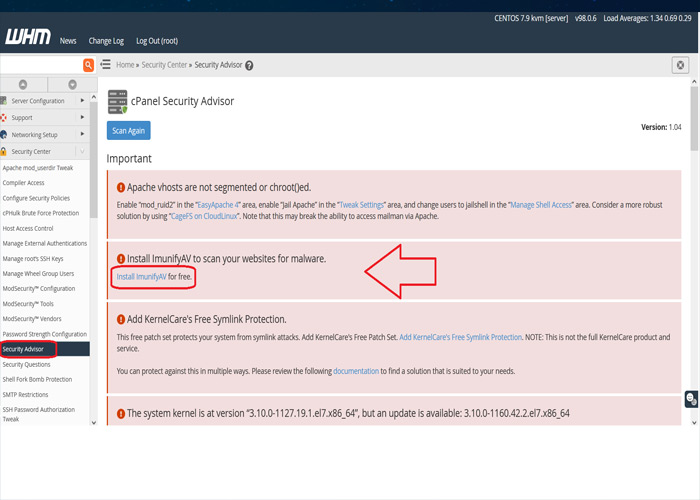This screenshot has height=500, width=700.
Task: Expand the Networking Setup section arrow
Action: (82, 134)
